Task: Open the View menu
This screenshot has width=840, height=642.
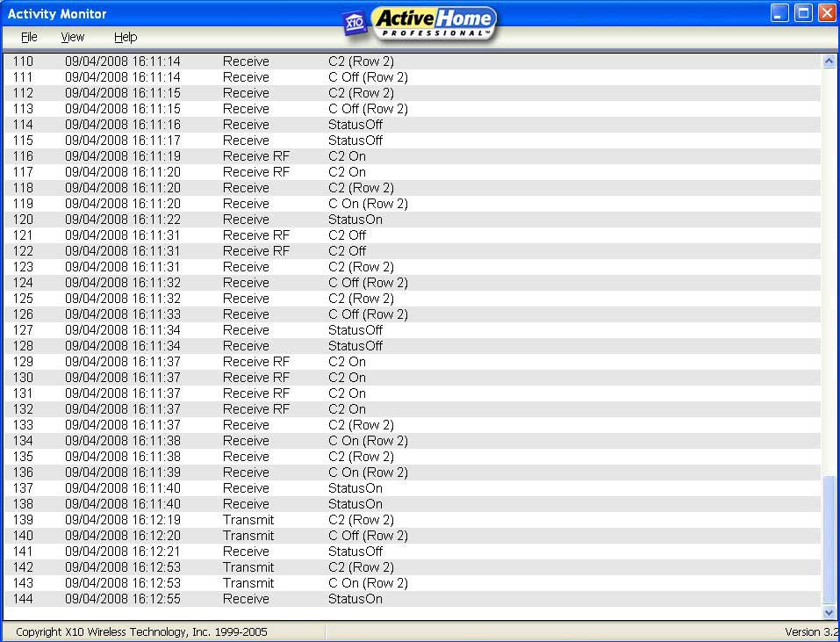Action: tap(73, 37)
